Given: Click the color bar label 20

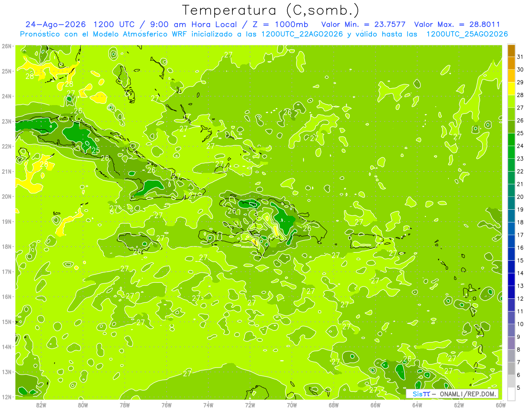Looking at the screenshot, I should click(x=520, y=197).
